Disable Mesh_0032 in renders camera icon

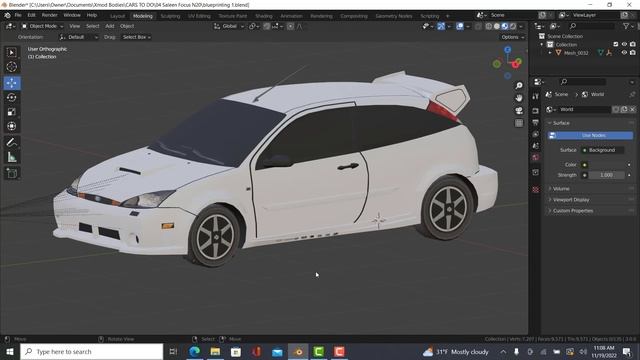point(633,53)
